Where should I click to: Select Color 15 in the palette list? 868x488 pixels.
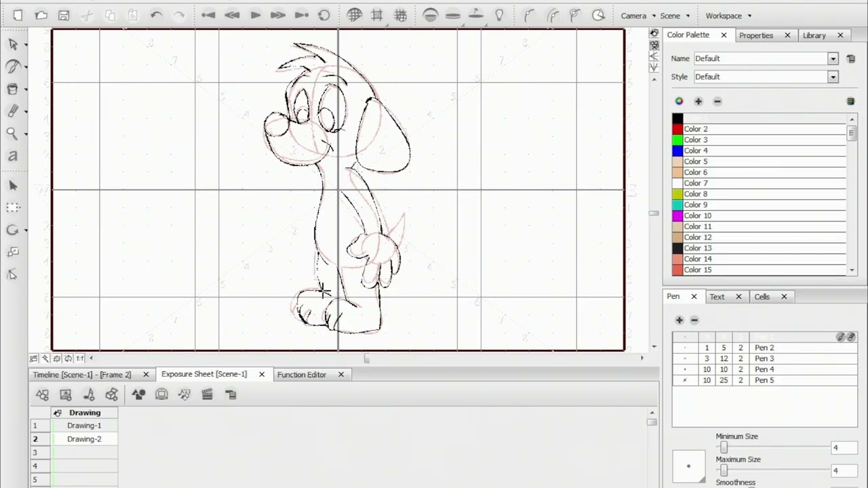coord(759,270)
